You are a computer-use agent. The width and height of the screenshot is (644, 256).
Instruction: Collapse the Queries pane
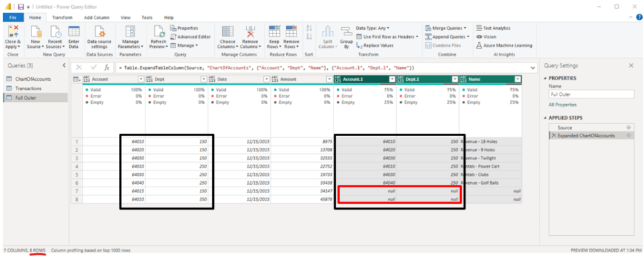click(x=64, y=66)
